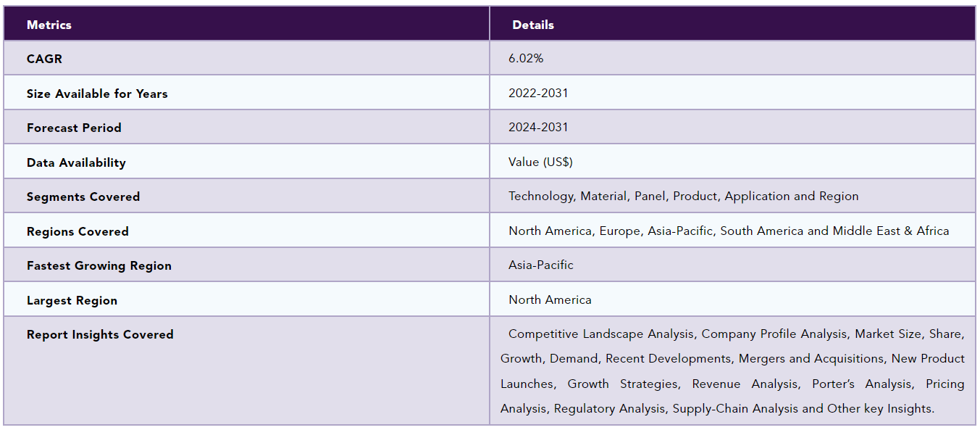Click the 2022-2031 value cell
The height and width of the screenshot is (430, 980).
click(538, 93)
